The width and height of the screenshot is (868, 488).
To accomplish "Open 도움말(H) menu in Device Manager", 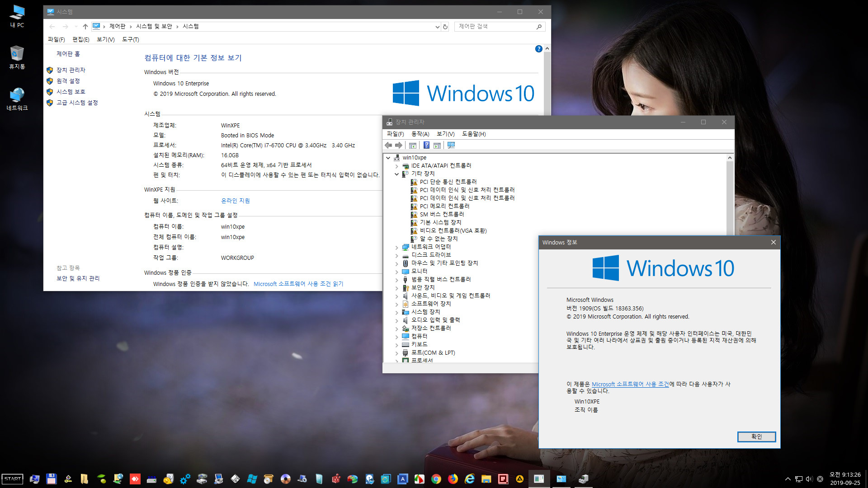I will [x=474, y=134].
